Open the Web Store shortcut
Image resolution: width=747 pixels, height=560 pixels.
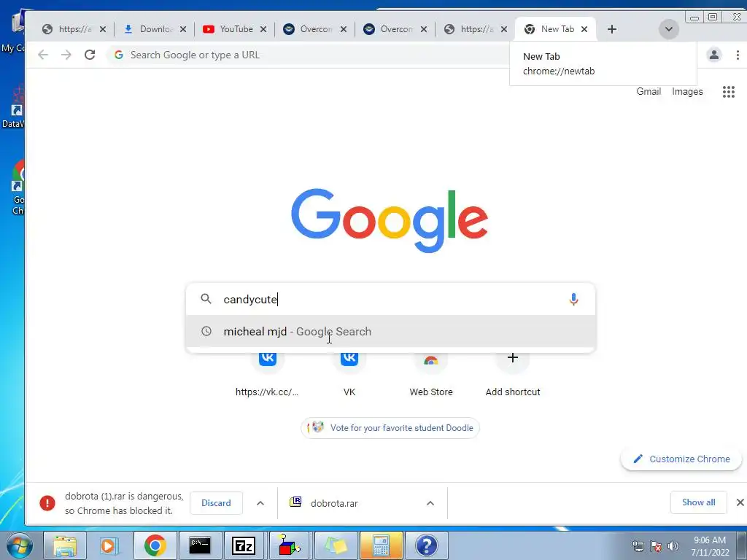[431, 374]
